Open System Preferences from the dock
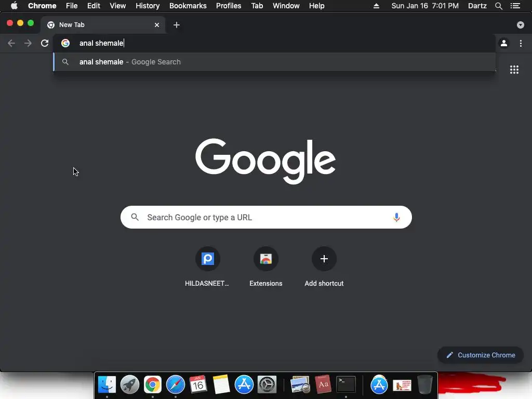This screenshot has height=399, width=532. click(x=267, y=384)
